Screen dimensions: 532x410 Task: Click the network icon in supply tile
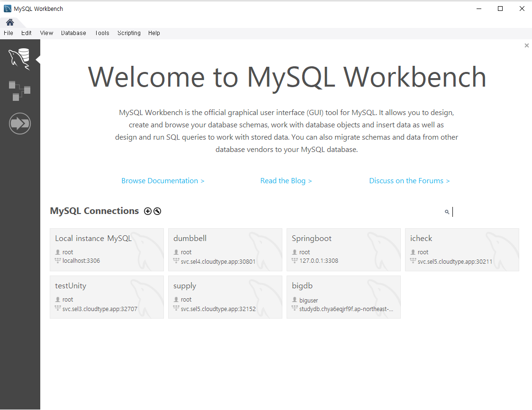point(176,308)
